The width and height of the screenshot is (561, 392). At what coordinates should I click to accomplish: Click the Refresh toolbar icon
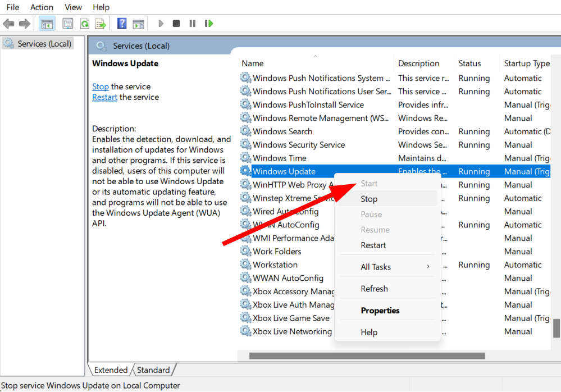[84, 24]
